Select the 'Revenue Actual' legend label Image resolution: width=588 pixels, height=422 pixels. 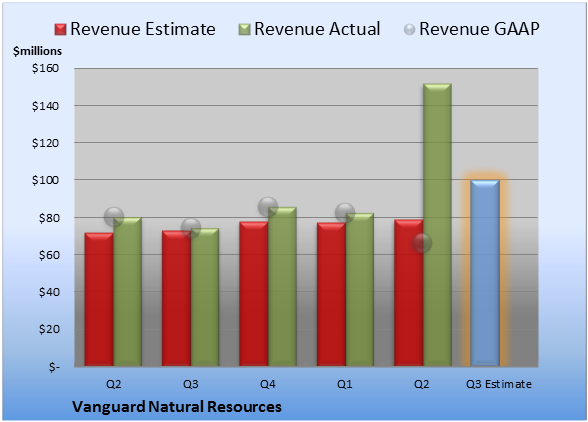tap(317, 29)
